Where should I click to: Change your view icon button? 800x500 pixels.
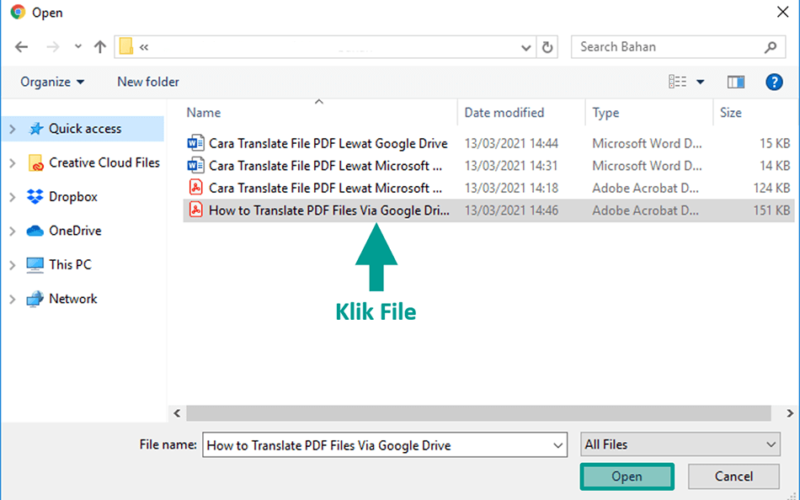tap(678, 82)
